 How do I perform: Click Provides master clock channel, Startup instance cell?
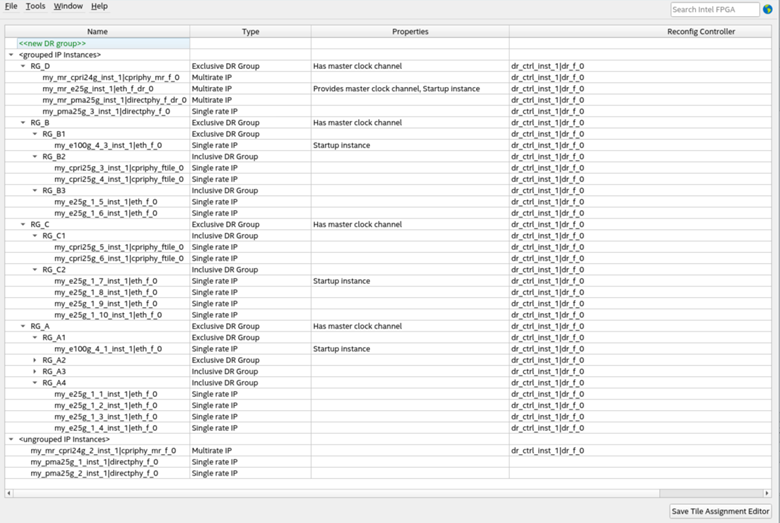coord(410,89)
